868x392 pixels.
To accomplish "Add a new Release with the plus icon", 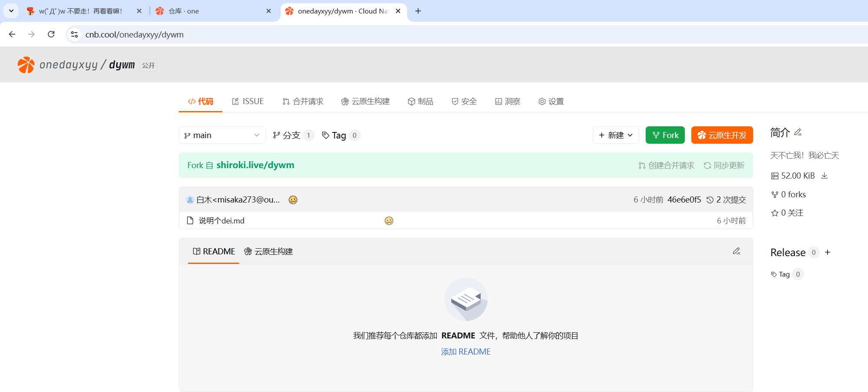I will tap(828, 252).
